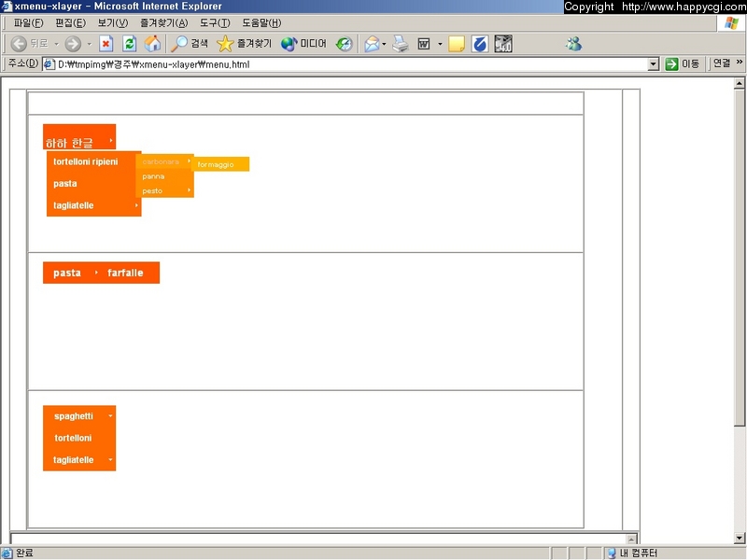Screen dimensions: 747x560
Task: Click the 하하 한글 top menu item
Action: [x=79, y=137]
